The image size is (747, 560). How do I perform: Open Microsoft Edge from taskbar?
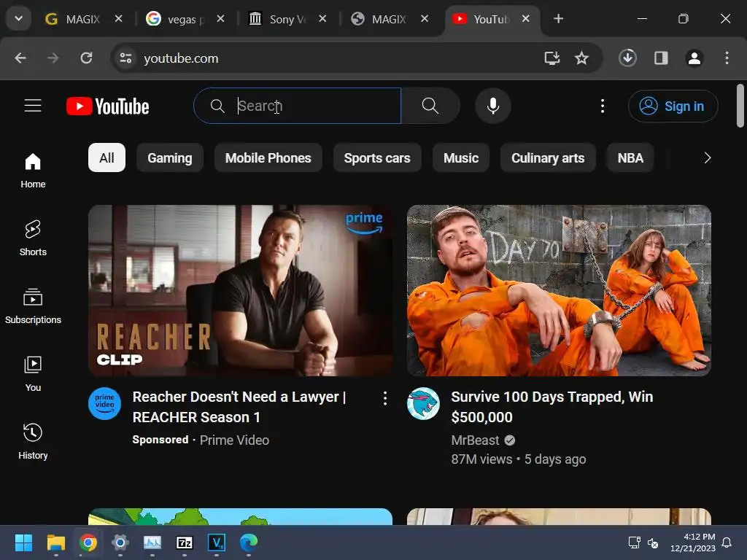(249, 542)
